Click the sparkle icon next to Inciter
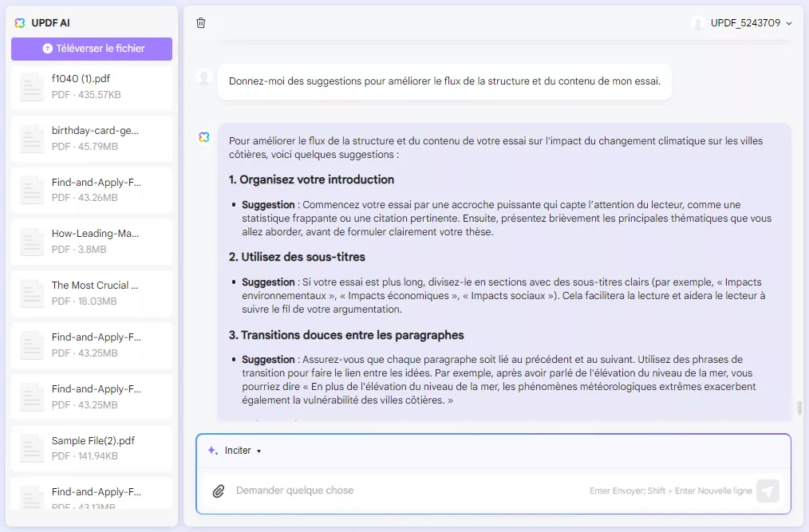This screenshot has height=532, width=809. click(x=211, y=450)
